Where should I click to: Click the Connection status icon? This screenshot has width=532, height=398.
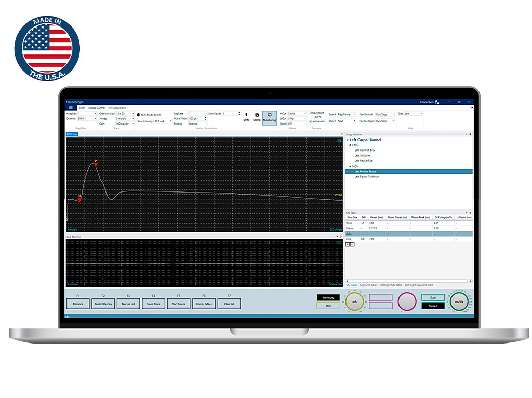pyautogui.click(x=436, y=102)
